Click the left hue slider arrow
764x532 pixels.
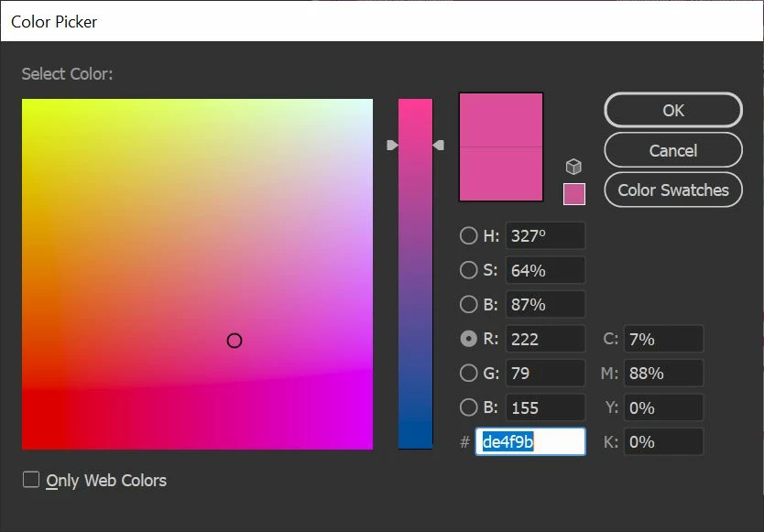(x=392, y=146)
